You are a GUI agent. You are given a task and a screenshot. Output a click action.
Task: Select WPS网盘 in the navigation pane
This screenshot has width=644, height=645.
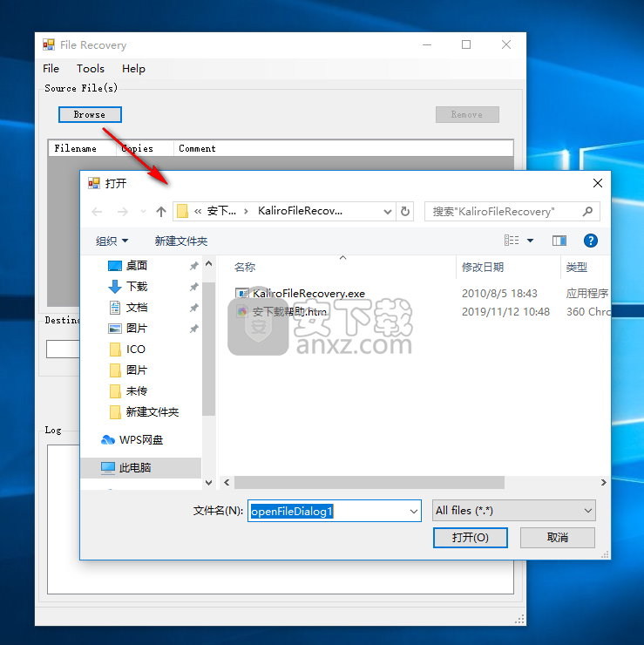[x=141, y=440]
